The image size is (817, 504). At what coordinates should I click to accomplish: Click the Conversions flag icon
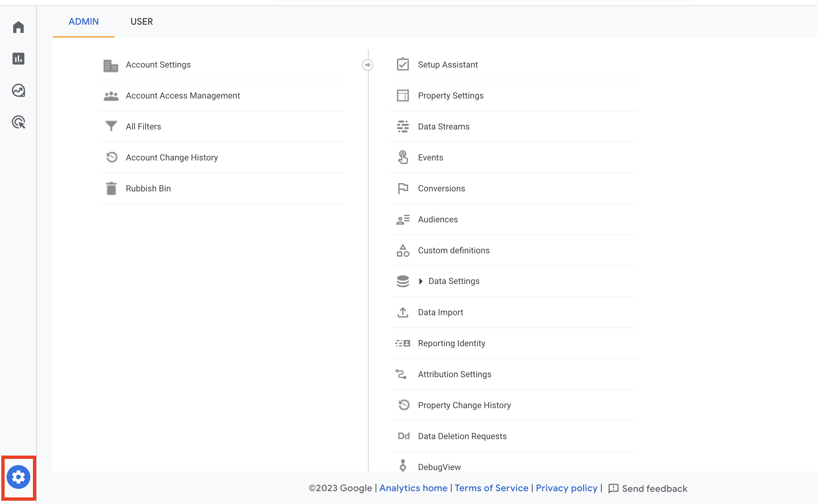[403, 188]
